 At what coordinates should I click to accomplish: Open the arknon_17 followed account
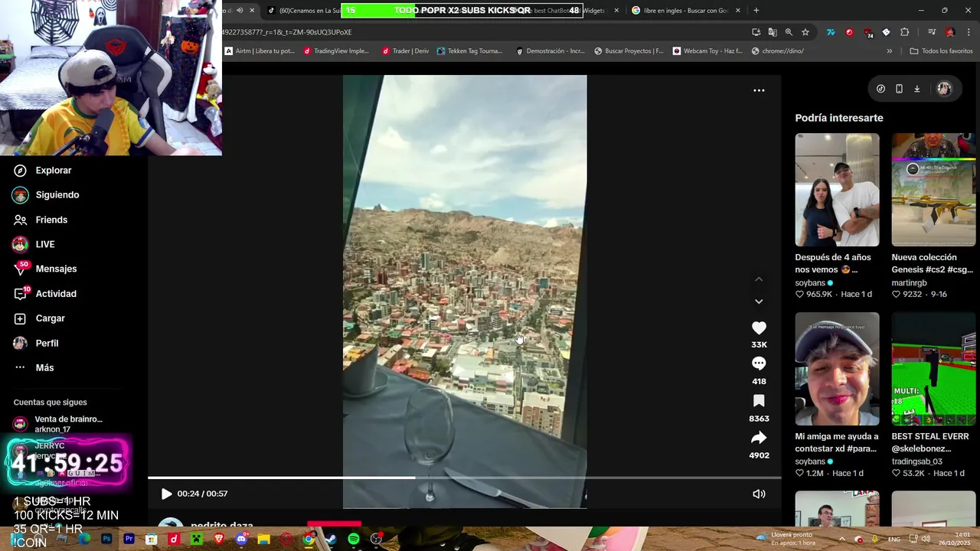[x=58, y=424]
